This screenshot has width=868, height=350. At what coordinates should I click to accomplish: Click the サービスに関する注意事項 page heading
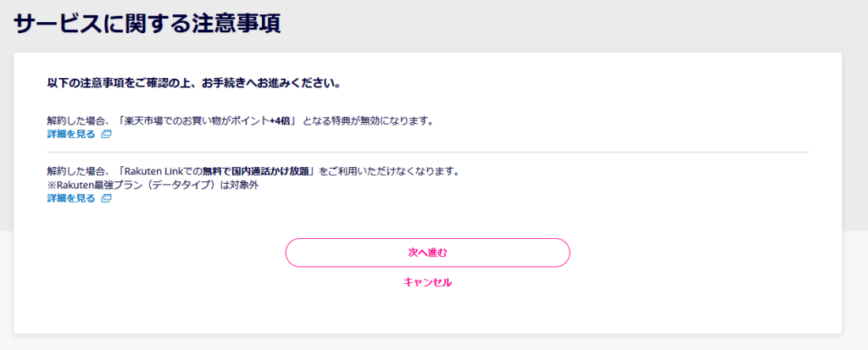coord(147,25)
